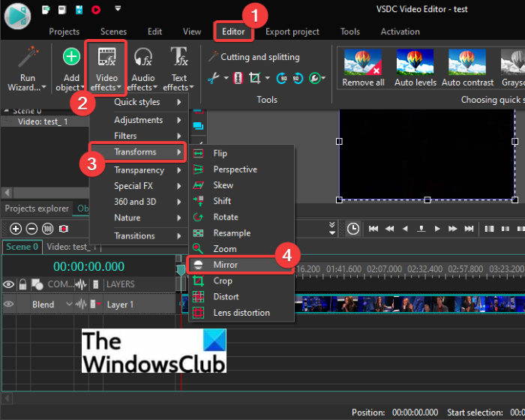This screenshot has width=525, height=420.
Task: Play the preview with the play button
Action: pyautogui.click(x=437, y=229)
